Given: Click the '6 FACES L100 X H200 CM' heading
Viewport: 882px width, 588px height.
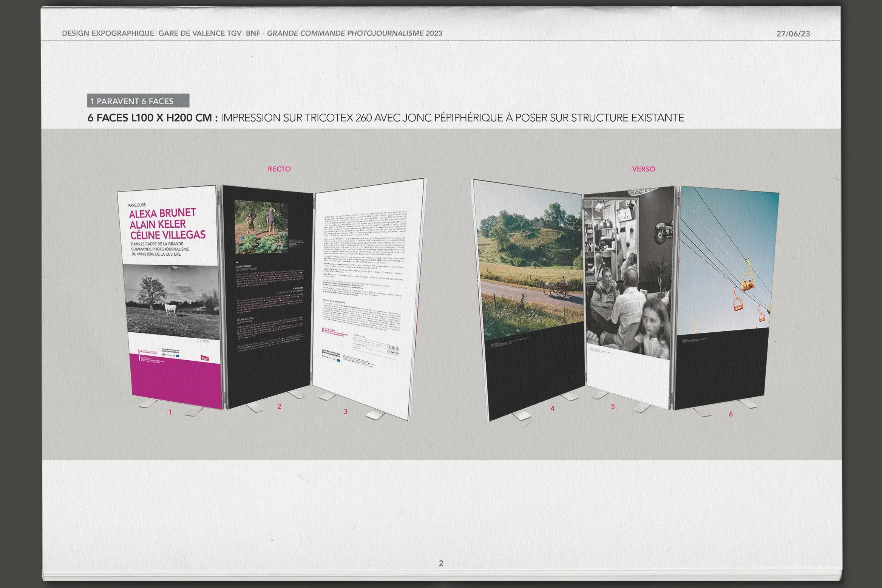Looking at the screenshot, I should [x=153, y=118].
